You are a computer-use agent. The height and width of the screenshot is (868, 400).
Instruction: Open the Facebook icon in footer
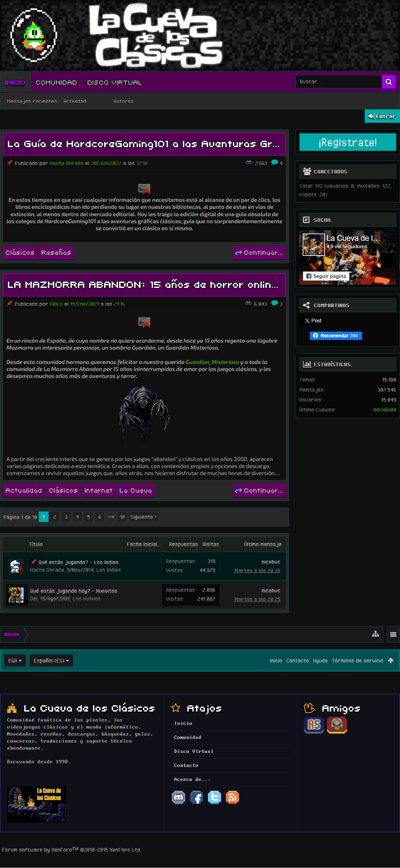coord(196,797)
